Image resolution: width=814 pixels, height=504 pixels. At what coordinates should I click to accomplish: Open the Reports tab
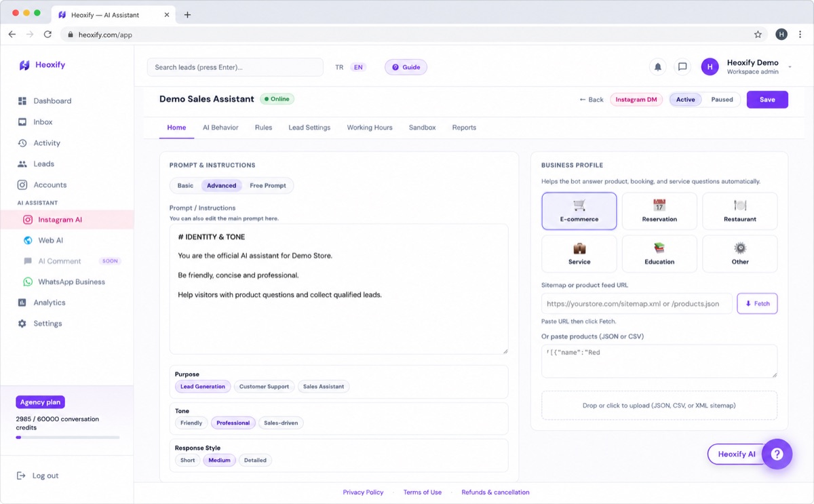pyautogui.click(x=464, y=128)
